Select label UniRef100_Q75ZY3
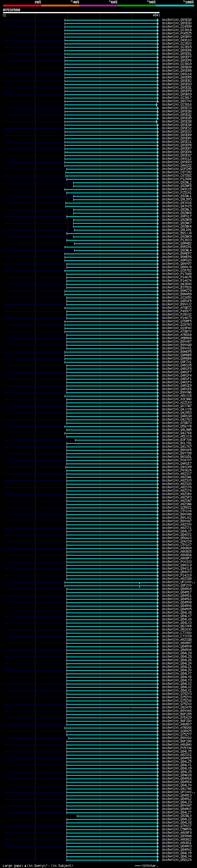197x868 pixels. pyautogui.click(x=177, y=694)
